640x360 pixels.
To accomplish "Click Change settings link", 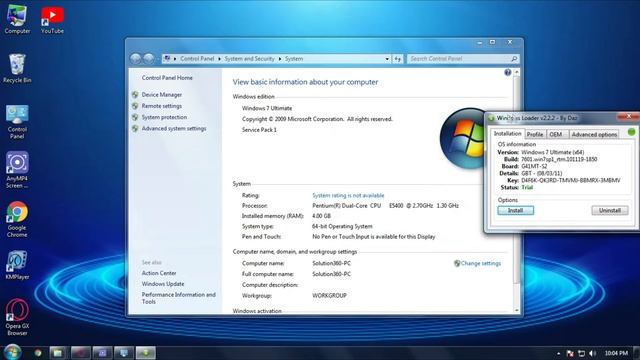I will 480,264.
